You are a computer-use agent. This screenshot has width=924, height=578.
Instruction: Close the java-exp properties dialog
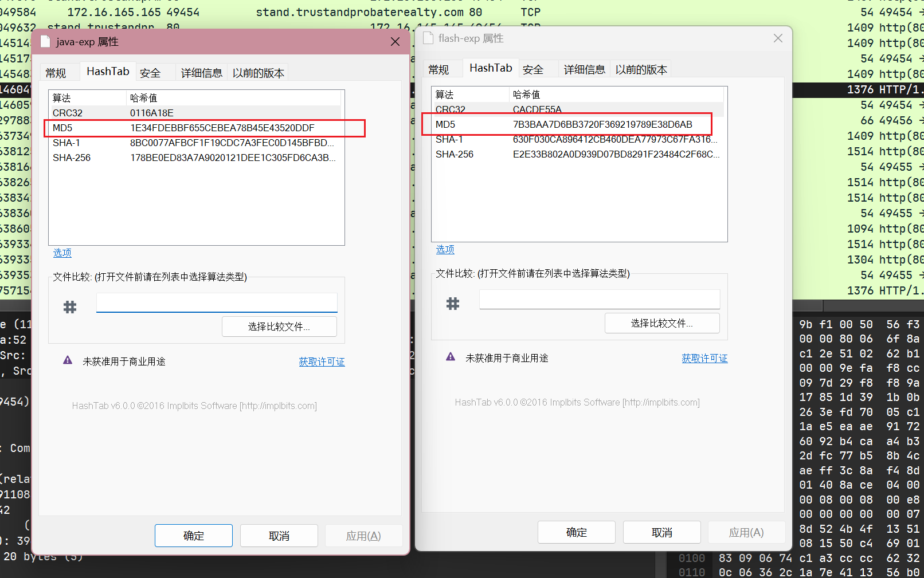click(x=395, y=42)
